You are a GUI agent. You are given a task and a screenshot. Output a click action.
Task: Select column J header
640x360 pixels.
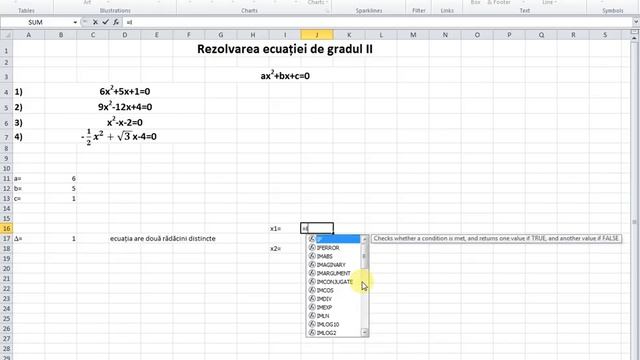[x=317, y=35]
